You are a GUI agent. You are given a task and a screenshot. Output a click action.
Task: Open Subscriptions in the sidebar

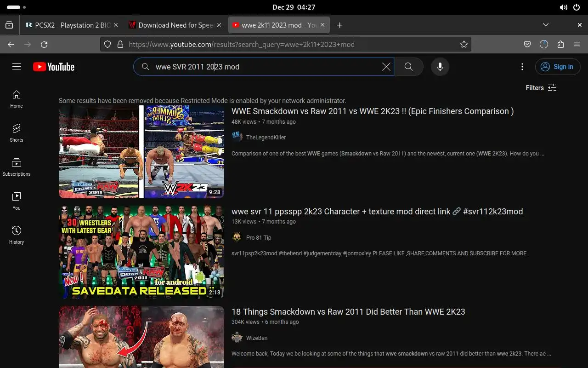17,167
